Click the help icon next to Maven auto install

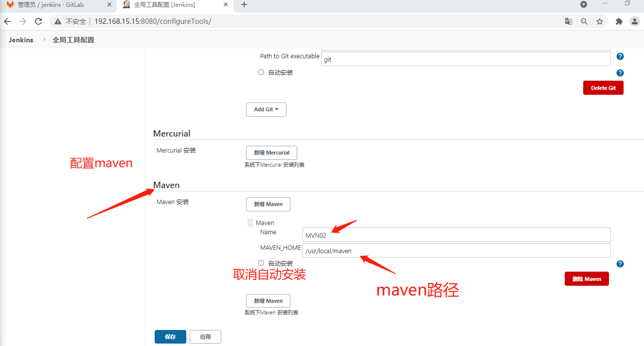(620, 264)
